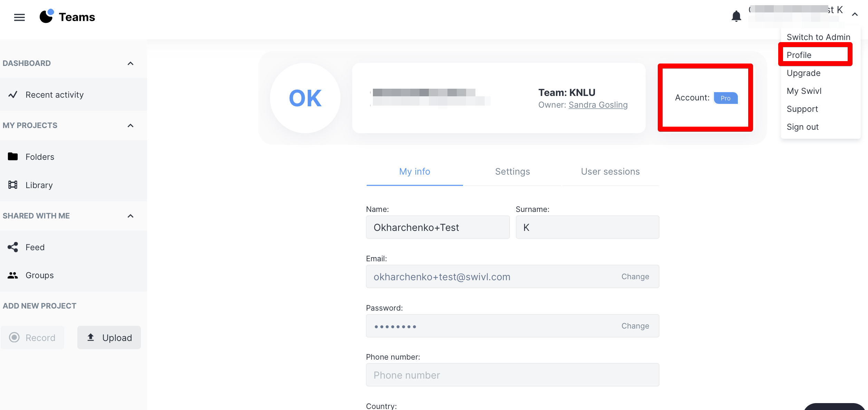Open the notifications bell
868x410 pixels.
click(x=736, y=16)
